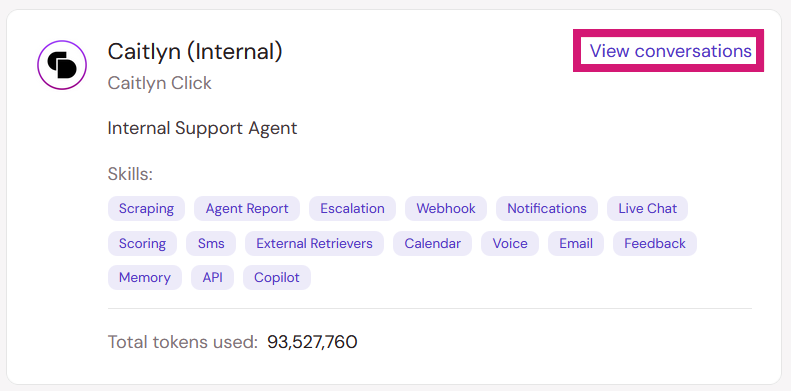This screenshot has height=391, width=791.
Task: Open the View conversations link
Action: [670, 51]
